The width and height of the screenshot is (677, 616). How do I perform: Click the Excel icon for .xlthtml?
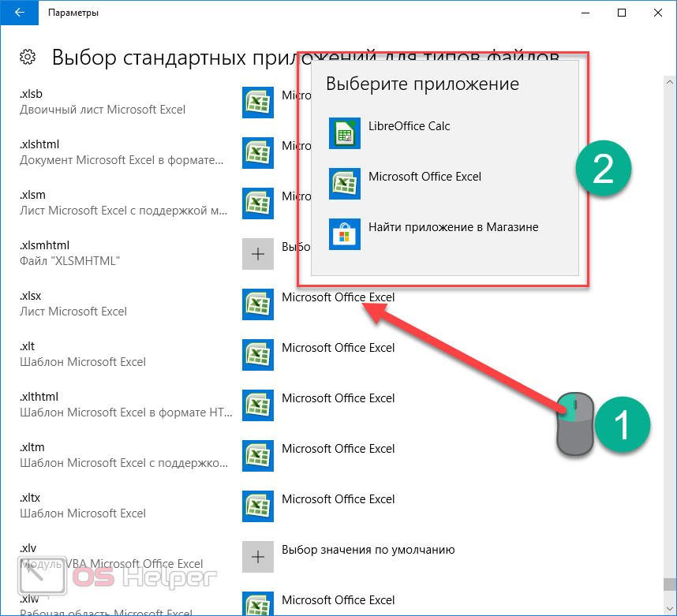click(x=258, y=405)
